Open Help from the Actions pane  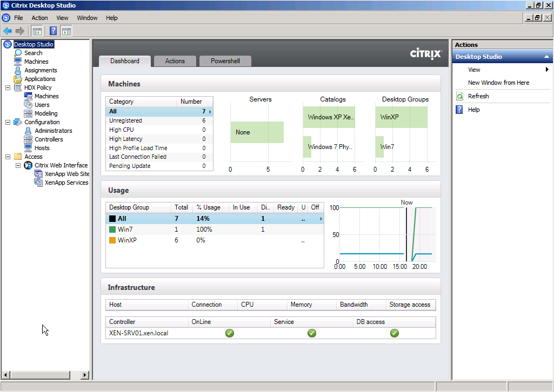pos(474,110)
